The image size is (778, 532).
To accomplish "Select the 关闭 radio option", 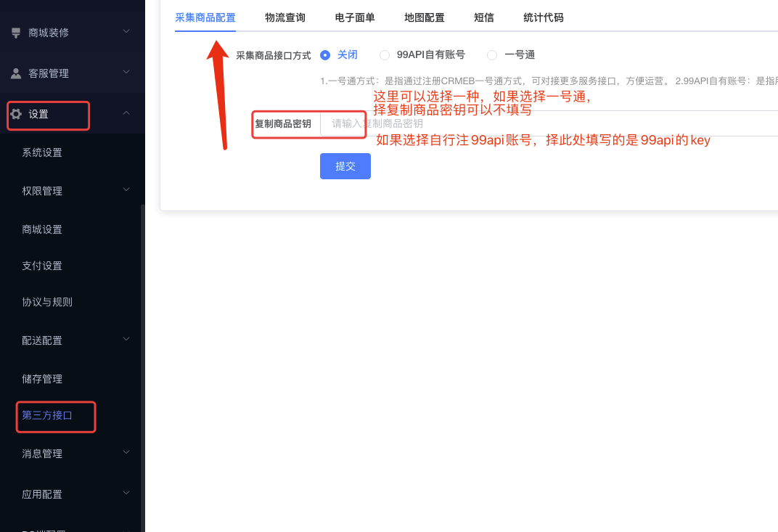I will [325, 54].
